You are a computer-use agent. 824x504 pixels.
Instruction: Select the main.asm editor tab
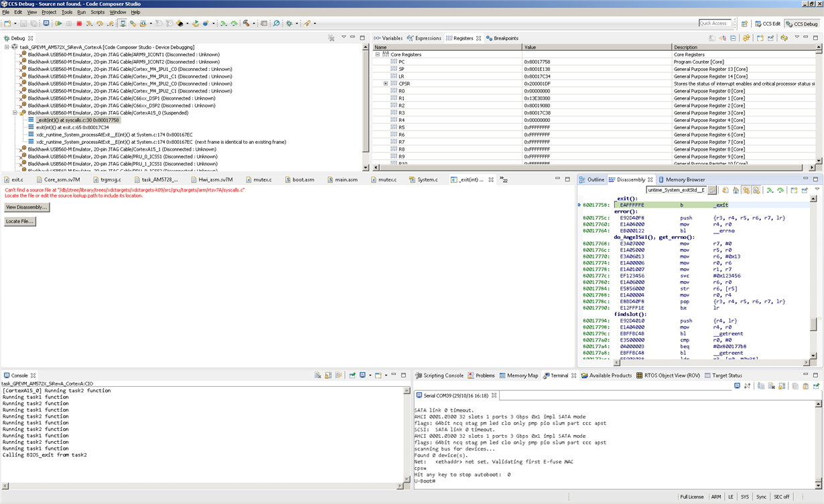(342, 179)
